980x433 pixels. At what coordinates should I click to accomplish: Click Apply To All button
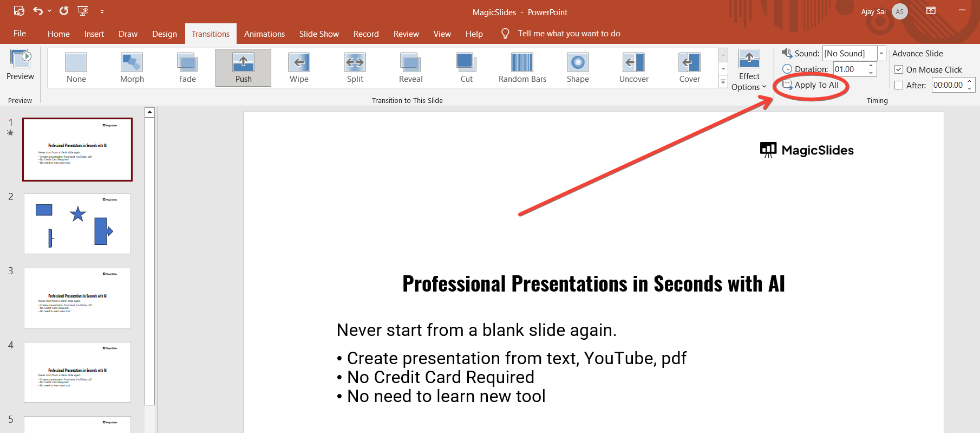tap(811, 85)
